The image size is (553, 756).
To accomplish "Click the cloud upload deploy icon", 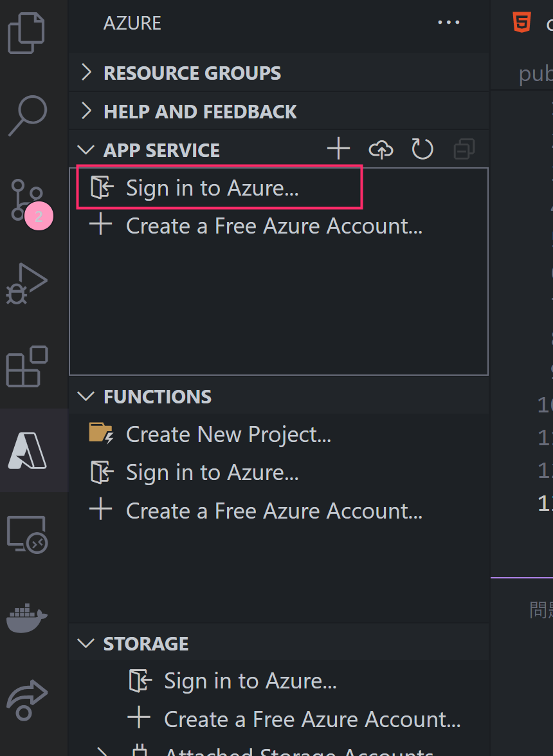I will [381, 149].
